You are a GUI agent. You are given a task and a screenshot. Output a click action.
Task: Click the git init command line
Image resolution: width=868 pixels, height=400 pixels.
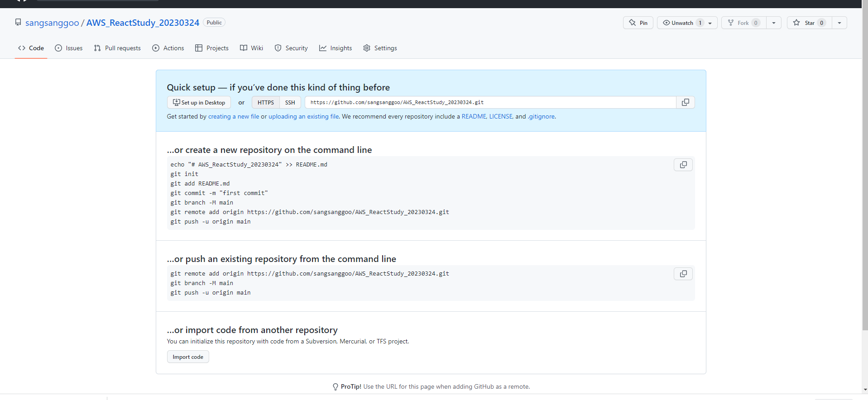click(x=184, y=174)
